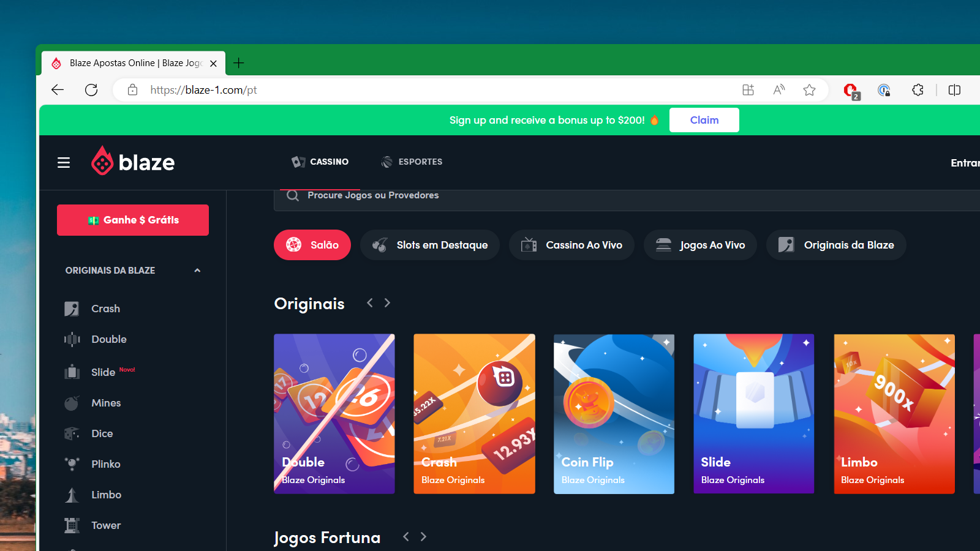Claim the sign-up bonus
The image size is (980, 551).
[704, 120]
